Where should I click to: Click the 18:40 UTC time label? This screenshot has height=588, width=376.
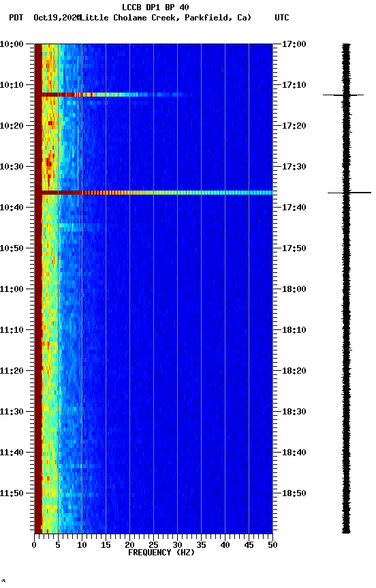point(294,453)
